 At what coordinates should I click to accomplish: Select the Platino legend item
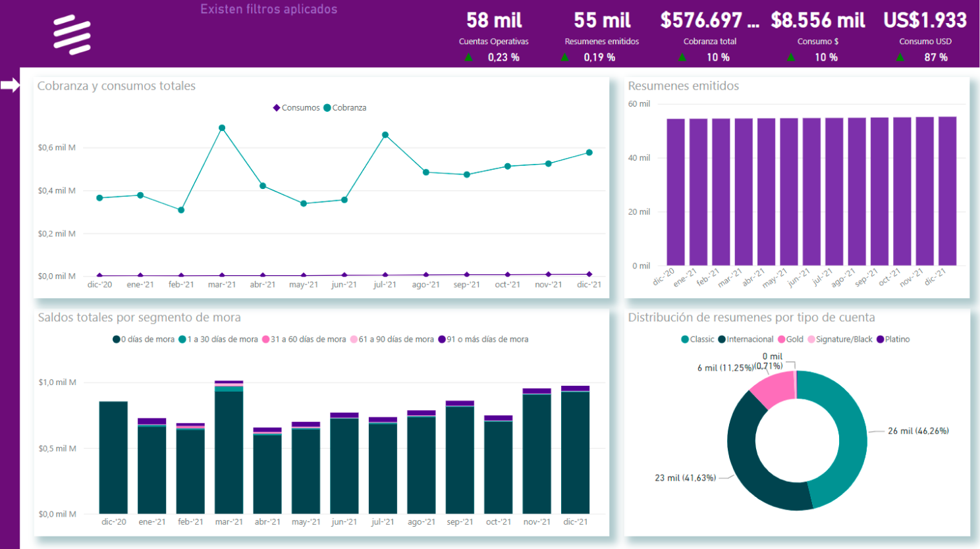(x=893, y=340)
